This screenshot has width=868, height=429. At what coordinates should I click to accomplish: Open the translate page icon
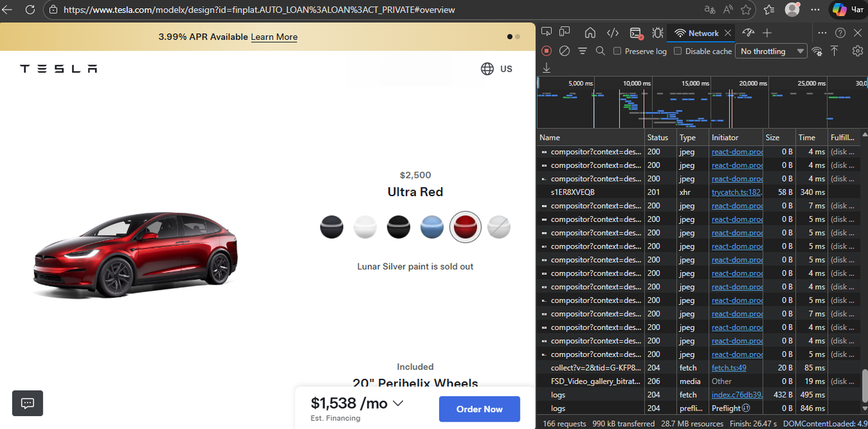[709, 10]
